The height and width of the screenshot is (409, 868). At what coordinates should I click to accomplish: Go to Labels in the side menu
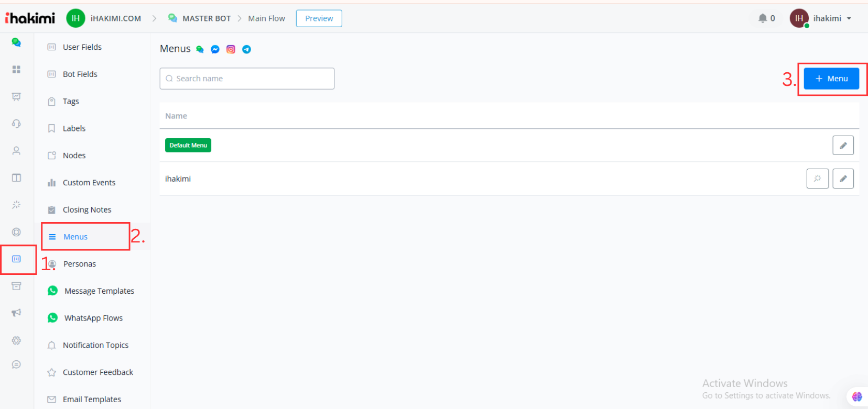[x=74, y=128]
